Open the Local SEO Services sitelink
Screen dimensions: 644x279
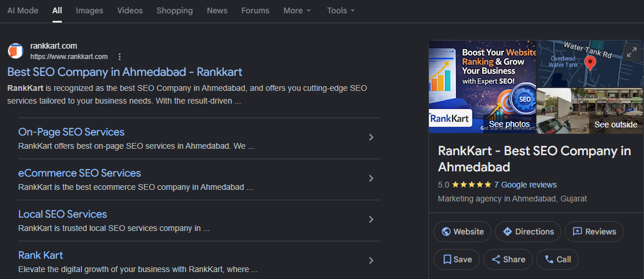coord(62,214)
